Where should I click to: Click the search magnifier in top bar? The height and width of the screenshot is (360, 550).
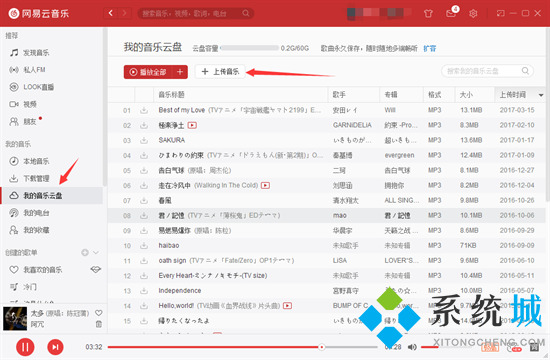point(246,13)
